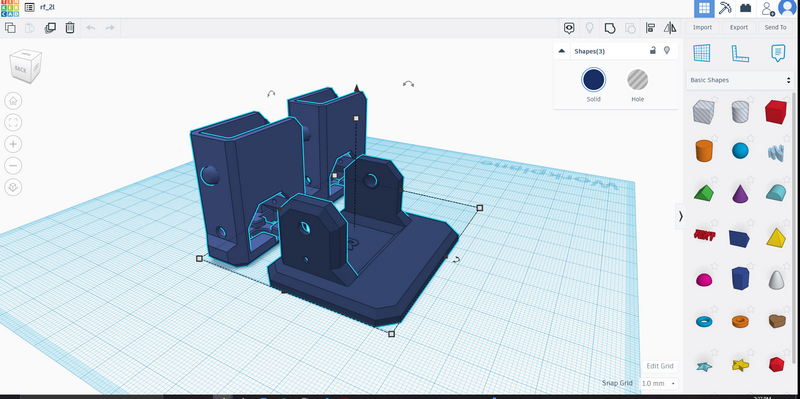
Task: Collapse the shapes sidebar chevron
Action: pos(680,216)
